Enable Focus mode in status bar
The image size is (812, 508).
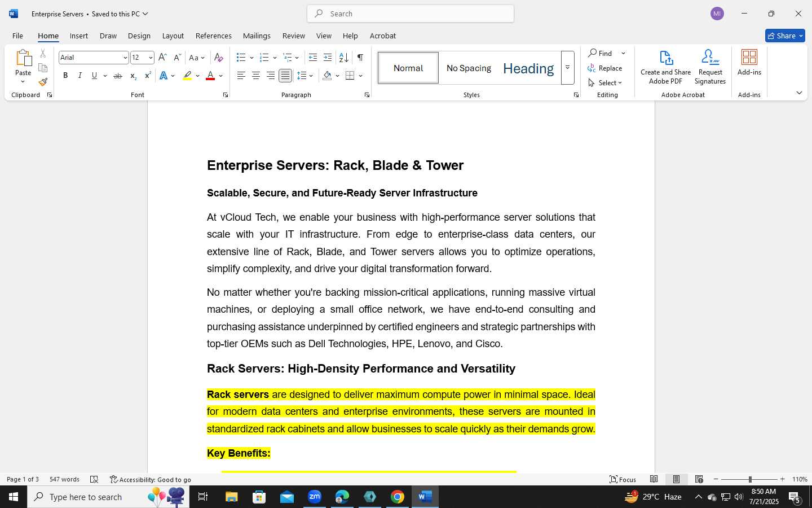click(x=623, y=479)
